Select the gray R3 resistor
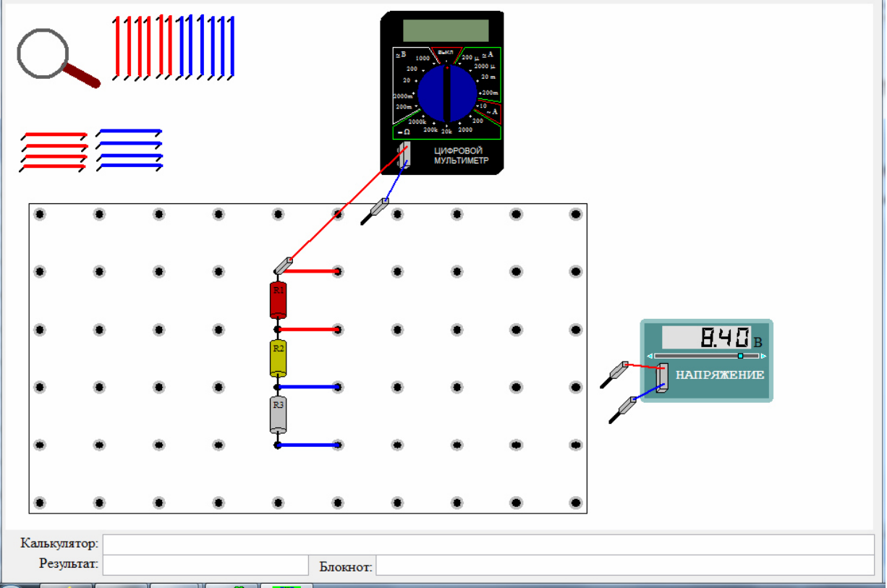The image size is (887, 588). 278,415
